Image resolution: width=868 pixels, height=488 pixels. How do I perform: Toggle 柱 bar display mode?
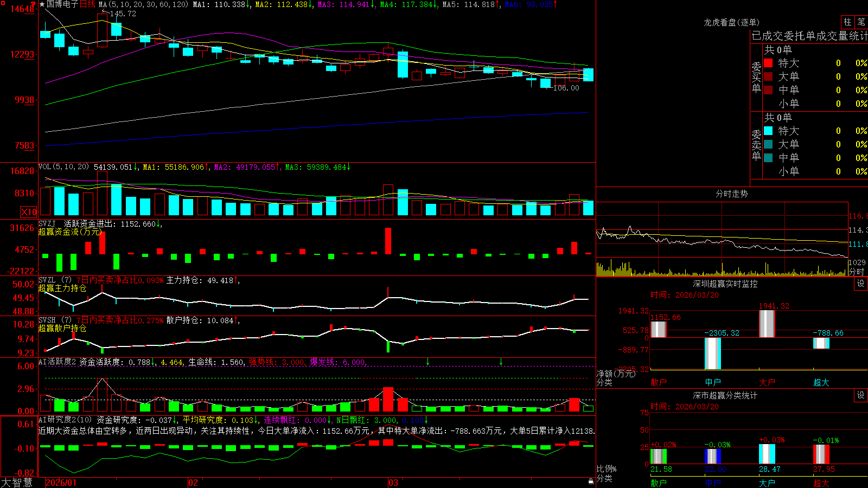(847, 22)
